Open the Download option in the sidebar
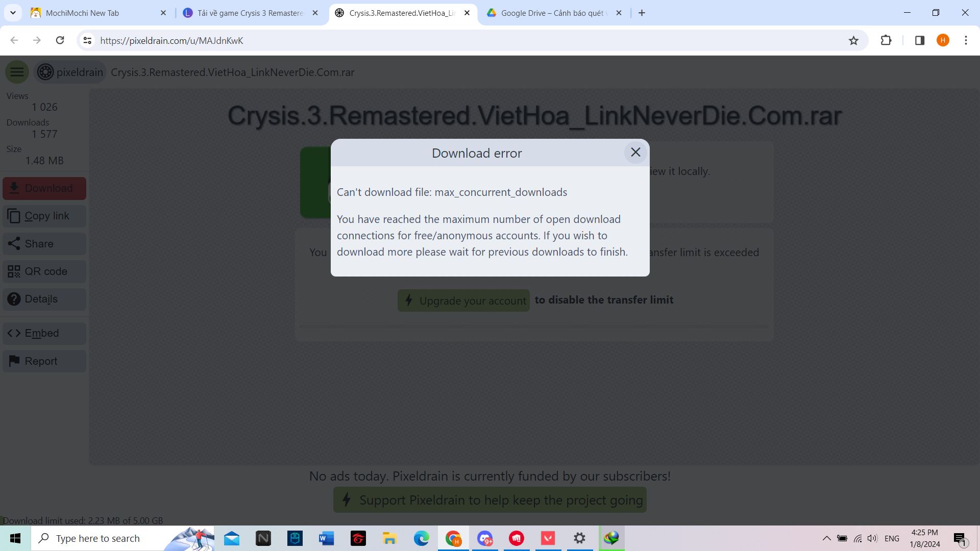Viewport: 980px width, 551px height. tap(44, 188)
